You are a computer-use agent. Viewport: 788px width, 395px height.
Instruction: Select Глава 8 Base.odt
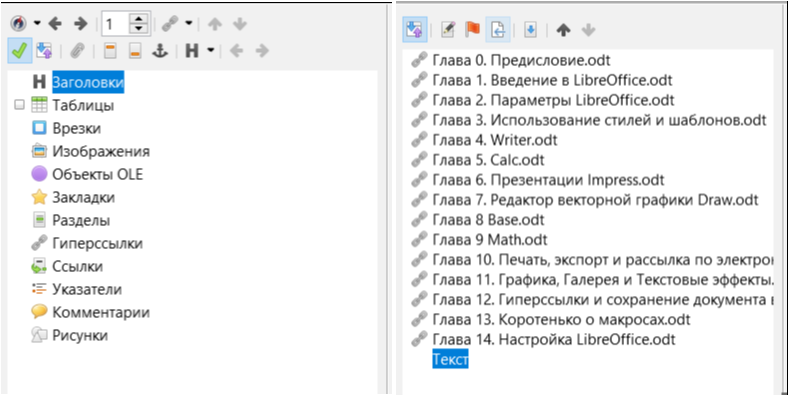coord(488,220)
